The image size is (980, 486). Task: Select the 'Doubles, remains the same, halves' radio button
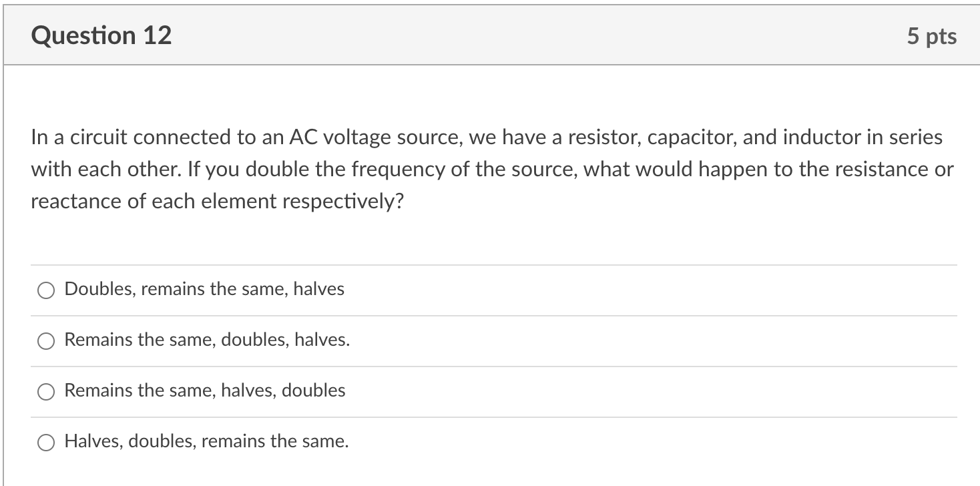pos(46,290)
